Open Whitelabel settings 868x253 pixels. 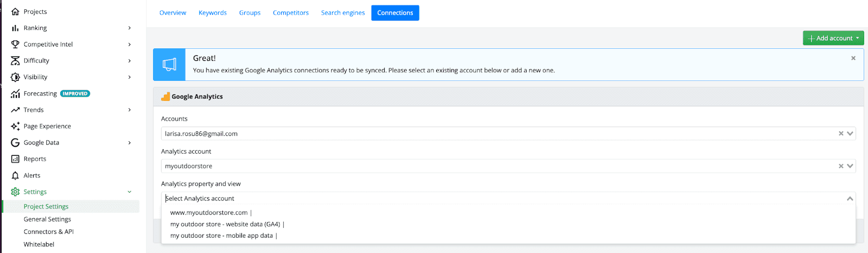coord(39,244)
